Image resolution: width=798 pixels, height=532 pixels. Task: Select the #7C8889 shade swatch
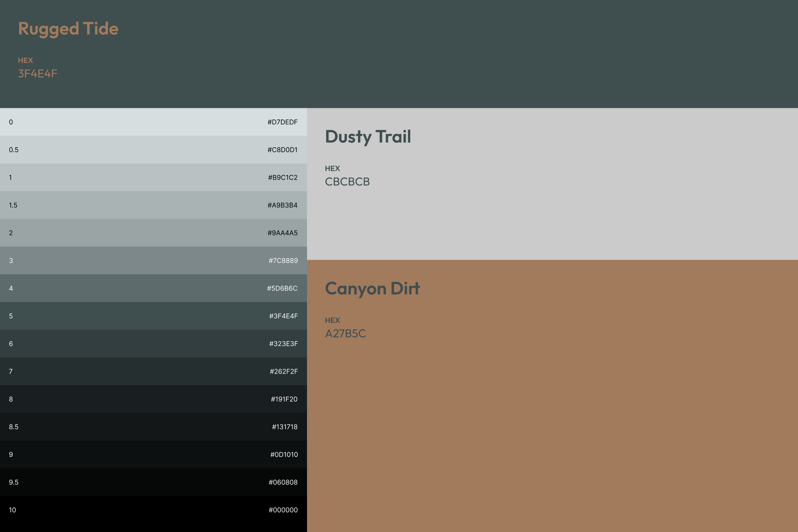[153, 260]
